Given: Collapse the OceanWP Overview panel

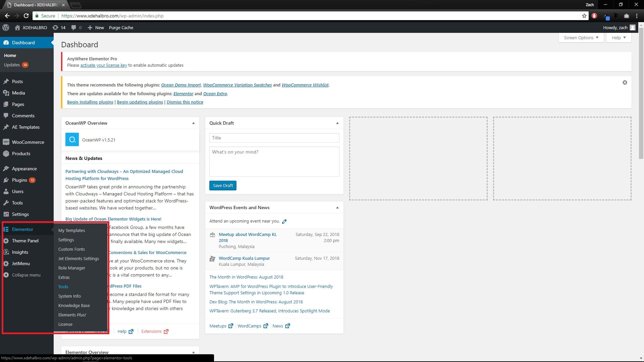Looking at the screenshot, I should 194,123.
